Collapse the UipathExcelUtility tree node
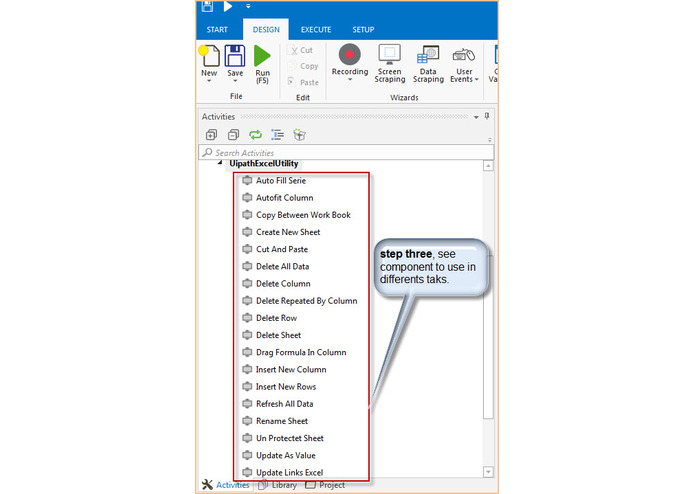 pyautogui.click(x=220, y=163)
